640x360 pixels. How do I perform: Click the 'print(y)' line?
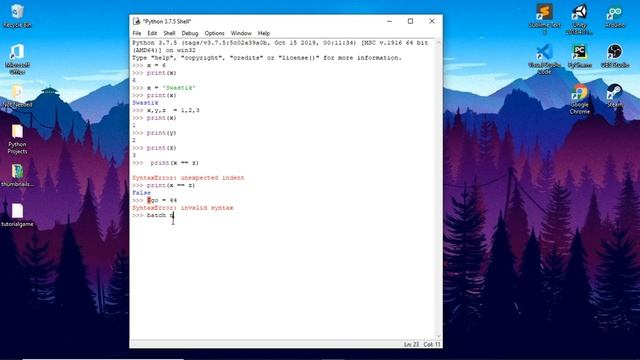[x=155, y=133]
